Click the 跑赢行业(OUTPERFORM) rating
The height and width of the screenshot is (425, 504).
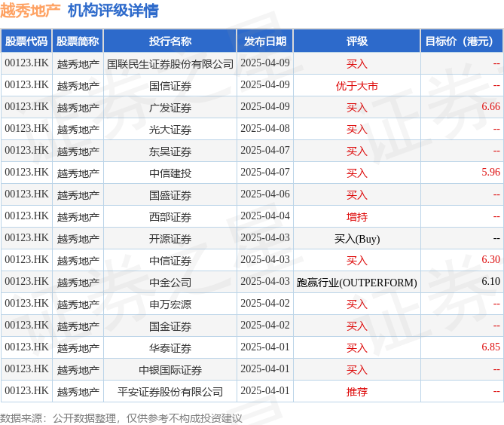pyautogui.click(x=357, y=283)
